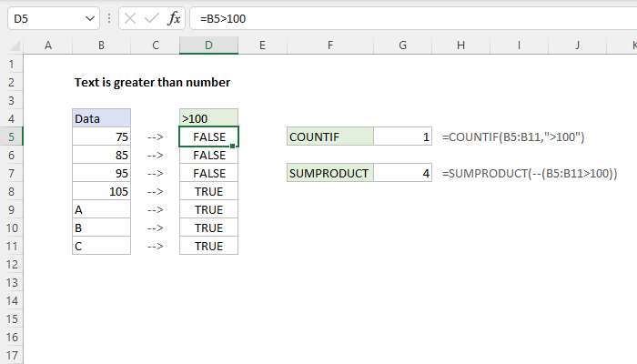
Task: Select the title cell 'Text is greater than number'
Action: pyautogui.click(x=152, y=82)
